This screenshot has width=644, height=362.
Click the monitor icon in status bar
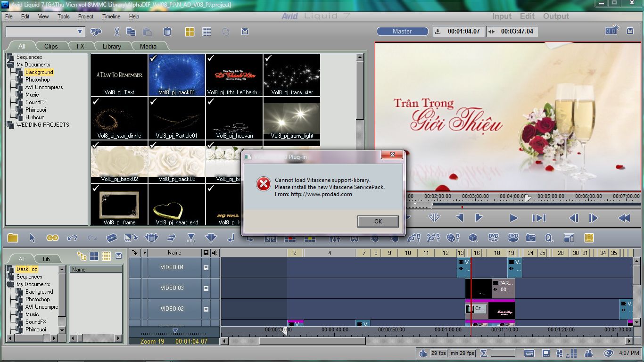(x=546, y=353)
